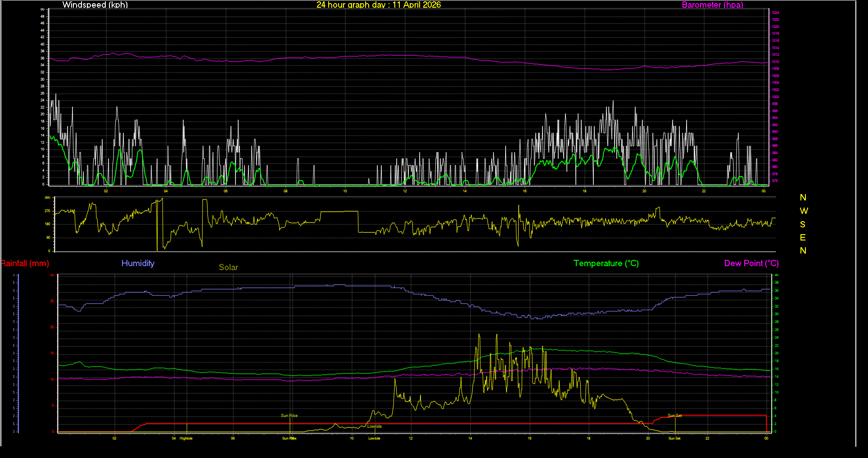Click the Hightide marker on the bottom axis

click(x=186, y=438)
